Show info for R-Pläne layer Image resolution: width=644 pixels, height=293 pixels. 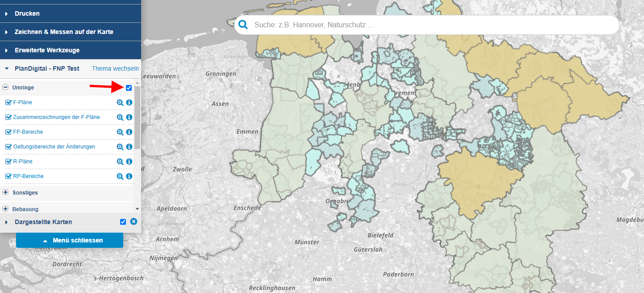[129, 161]
